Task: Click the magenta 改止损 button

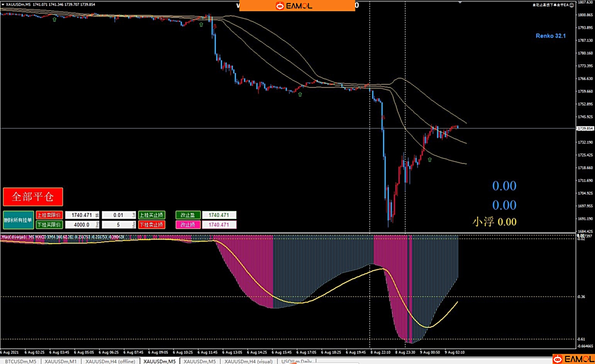Action: [188, 225]
